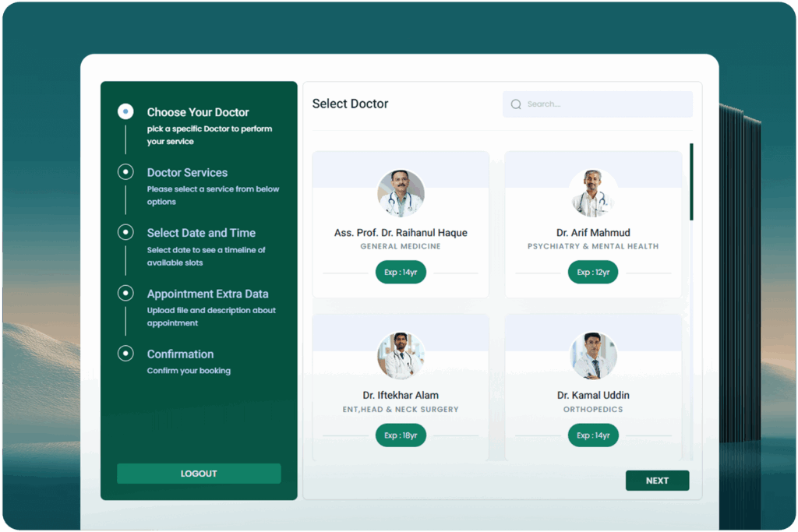Image resolution: width=798 pixels, height=532 pixels.
Task: Click the Confirmation step circle
Action: pos(125,354)
